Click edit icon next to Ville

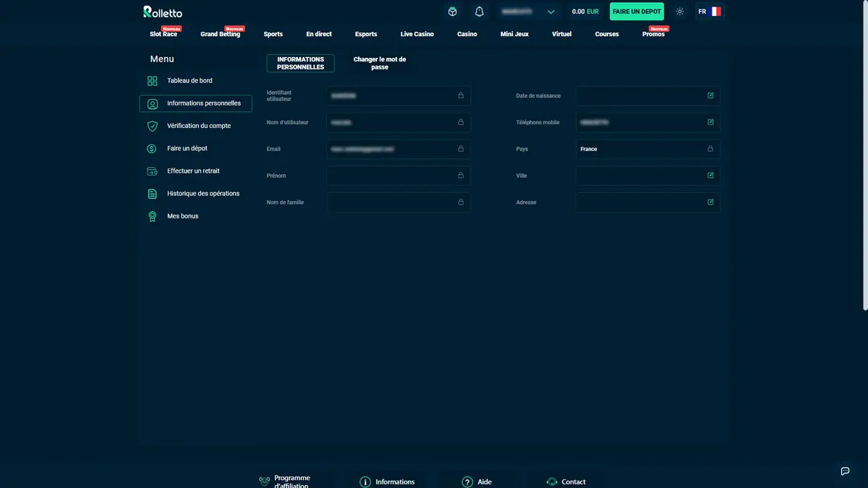pos(710,176)
